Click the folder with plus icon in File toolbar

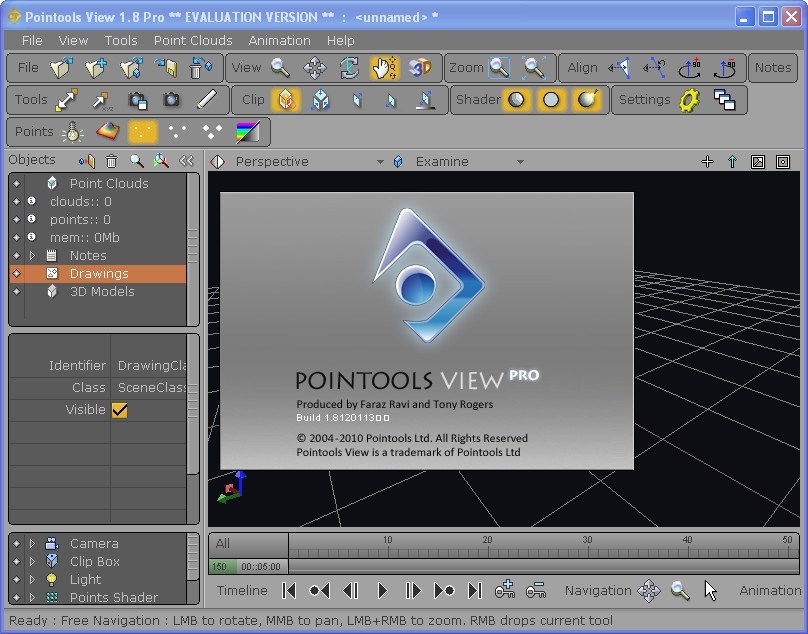[96, 68]
